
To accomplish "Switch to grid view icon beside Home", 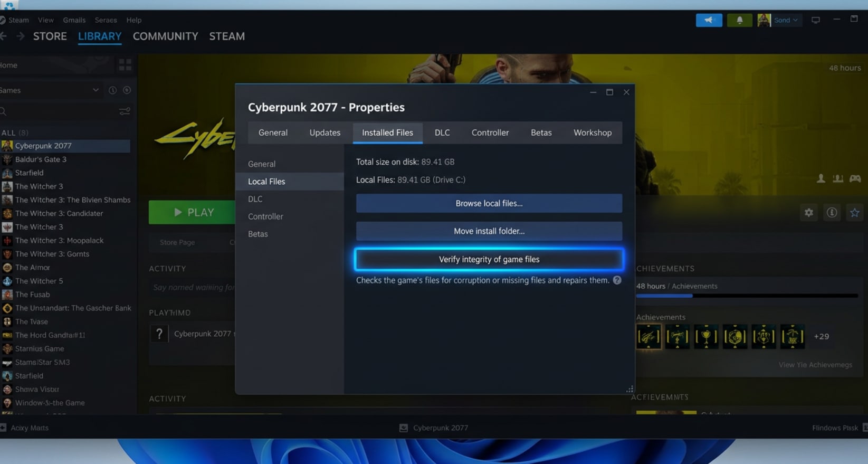I will click(125, 65).
